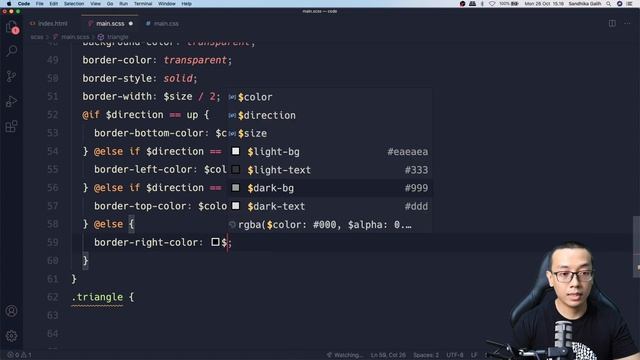Open the Window menu

(167, 4)
